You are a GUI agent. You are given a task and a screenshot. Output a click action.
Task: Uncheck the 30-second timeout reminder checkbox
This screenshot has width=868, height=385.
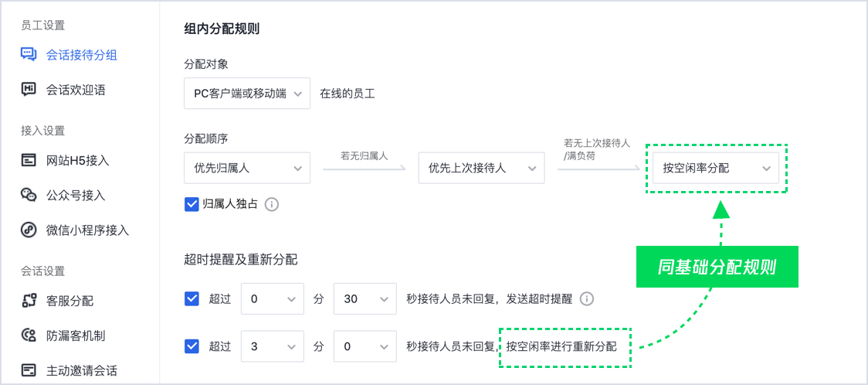coord(192,299)
